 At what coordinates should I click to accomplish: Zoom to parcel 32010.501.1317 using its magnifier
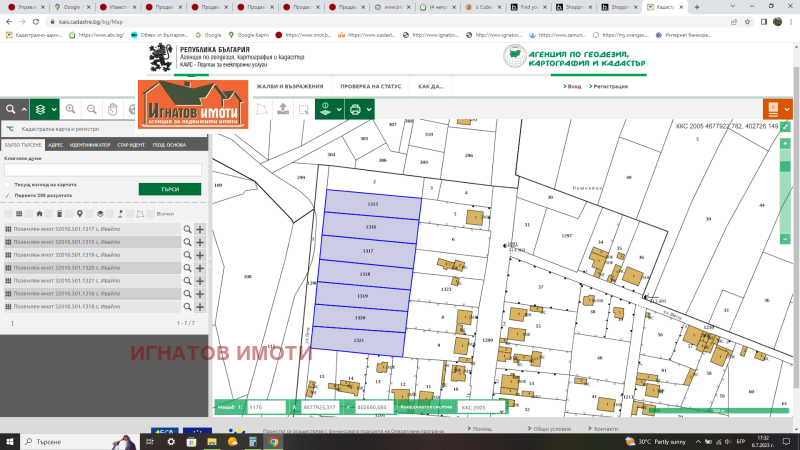coord(186,229)
